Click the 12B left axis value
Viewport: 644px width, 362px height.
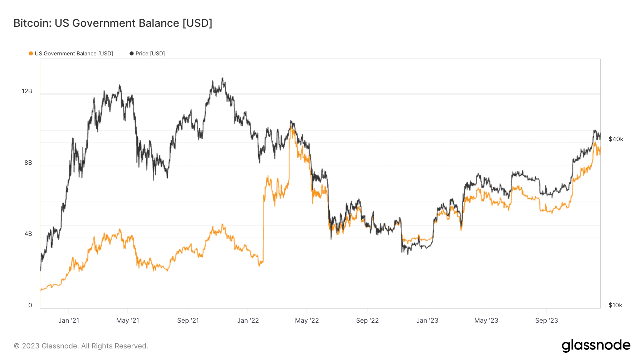pyautogui.click(x=27, y=91)
